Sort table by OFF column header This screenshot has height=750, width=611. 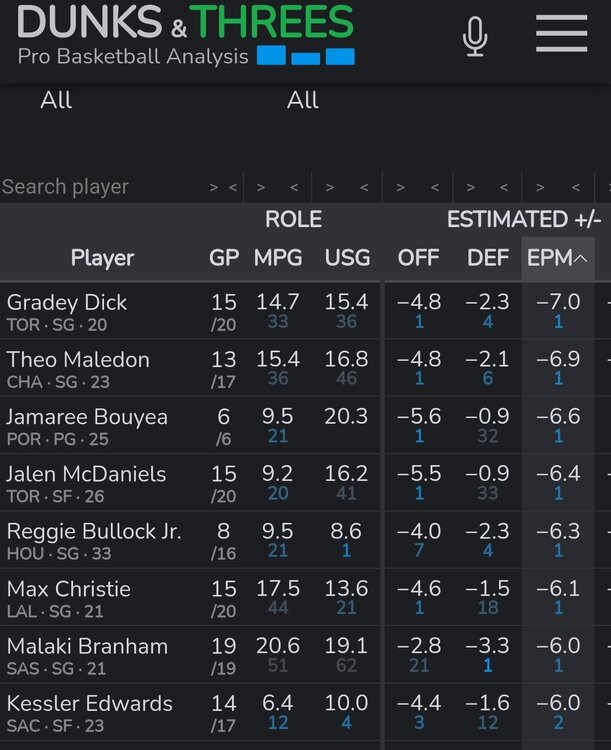418,258
